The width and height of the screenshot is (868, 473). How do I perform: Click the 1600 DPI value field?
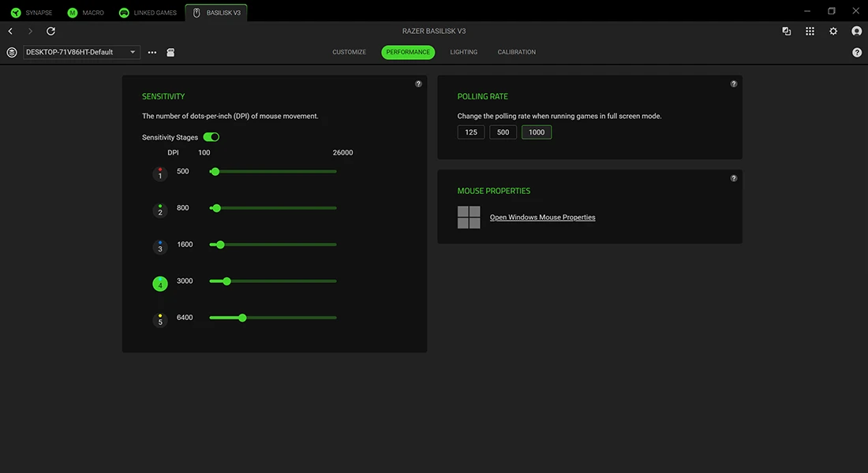(x=185, y=244)
